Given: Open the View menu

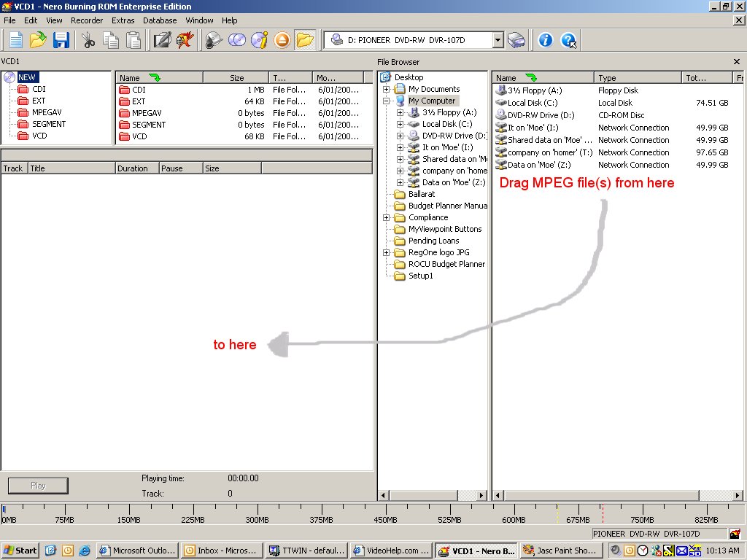Looking at the screenshot, I should click(54, 20).
